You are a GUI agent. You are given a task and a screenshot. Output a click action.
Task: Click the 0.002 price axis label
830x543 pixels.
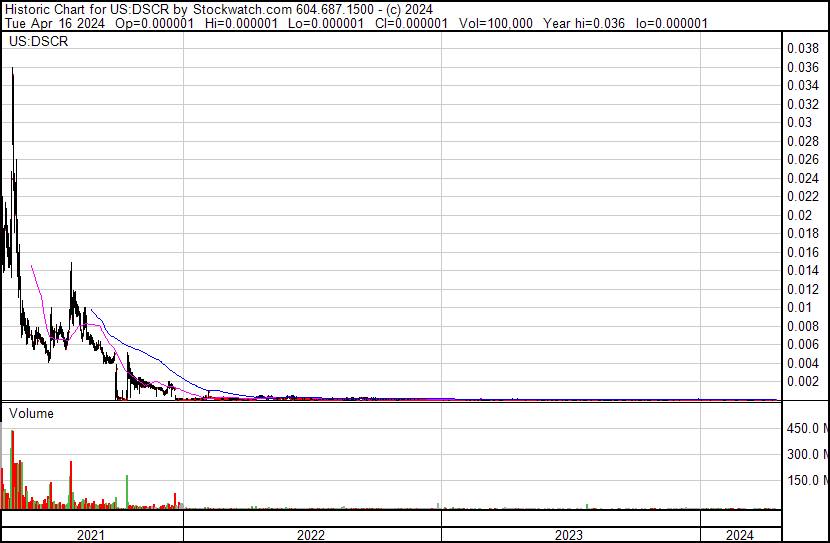click(x=802, y=382)
